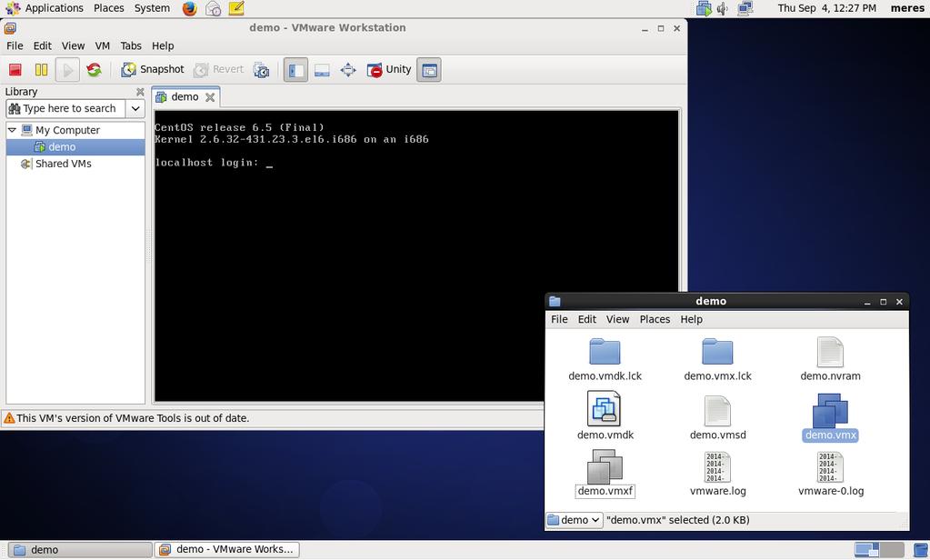Select the demo.vmx.lck folder
Image resolution: width=930 pixels, height=560 pixels.
(x=717, y=359)
